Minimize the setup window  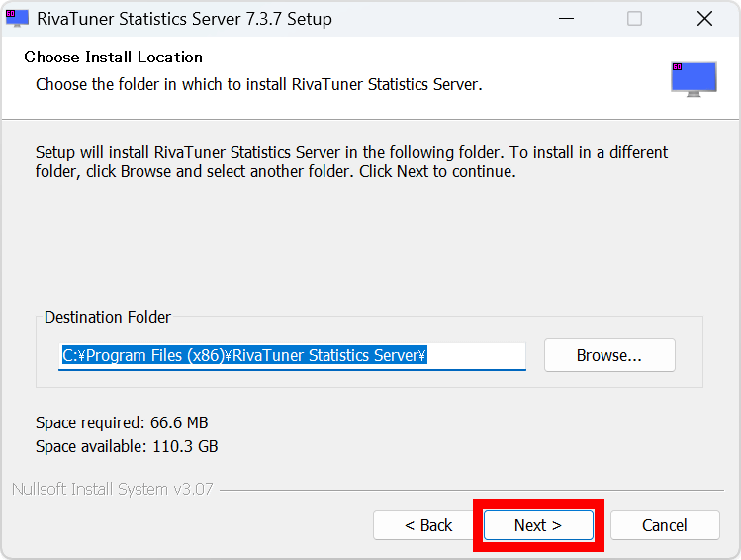coord(566,19)
